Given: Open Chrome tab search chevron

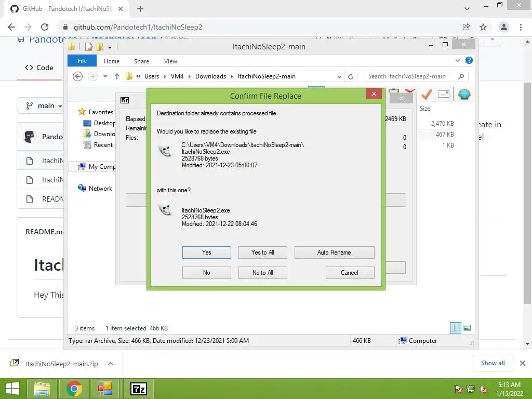Looking at the screenshot, I should click(467, 9).
